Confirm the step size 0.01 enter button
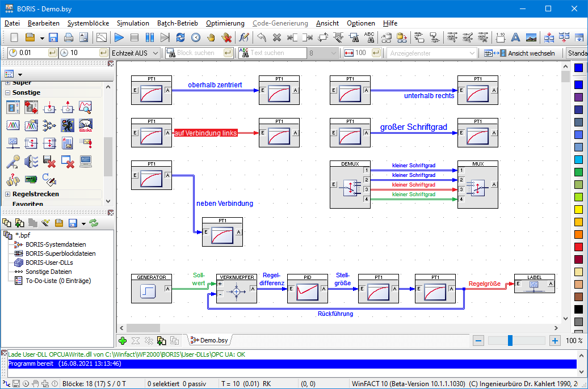The height and width of the screenshot is (389, 588). tap(52, 53)
